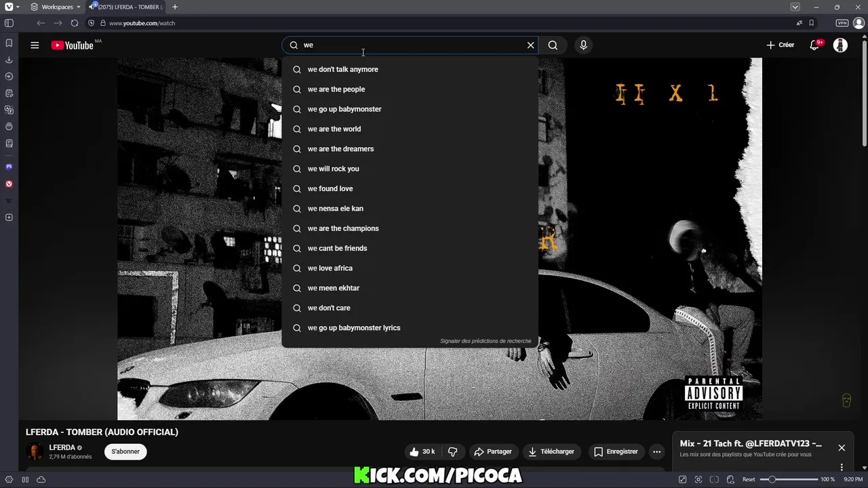
Task: Select suggestion "we don't talk anymore"
Action: (x=410, y=69)
